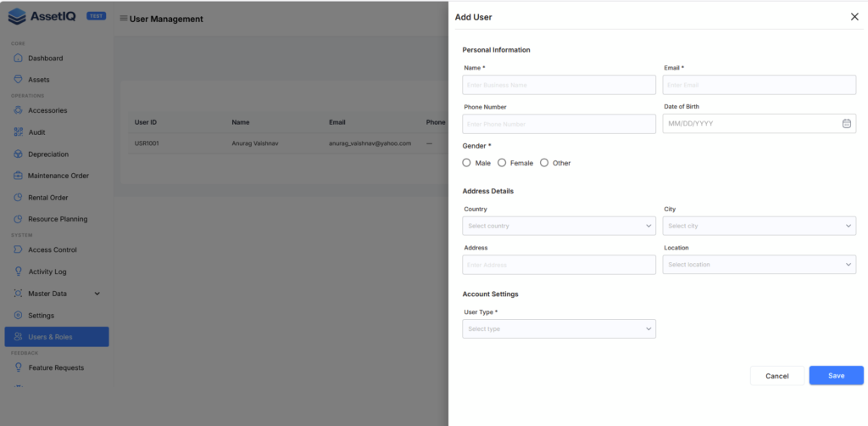This screenshot has width=868, height=426.
Task: Click into the Address input field
Action: click(559, 265)
